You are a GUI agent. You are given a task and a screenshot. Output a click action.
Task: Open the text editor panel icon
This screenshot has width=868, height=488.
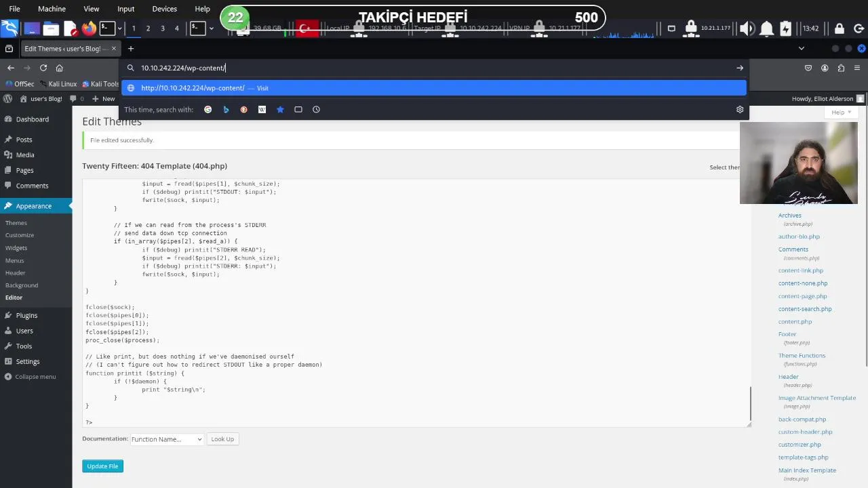[x=71, y=28]
